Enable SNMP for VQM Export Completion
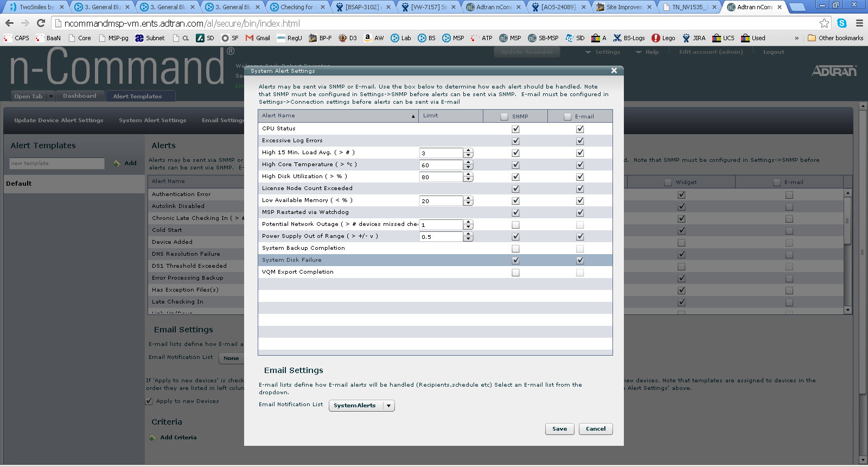The height and width of the screenshot is (467, 868). 515,273
